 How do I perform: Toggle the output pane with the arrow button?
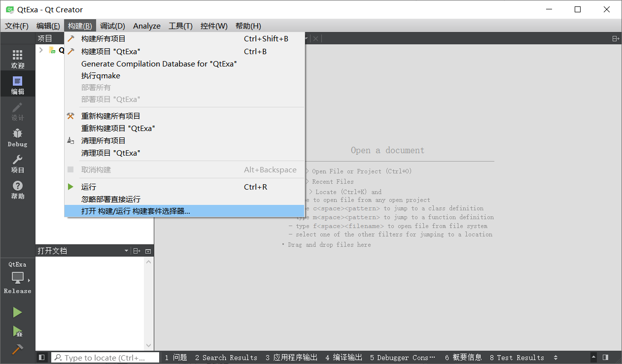(x=593, y=358)
